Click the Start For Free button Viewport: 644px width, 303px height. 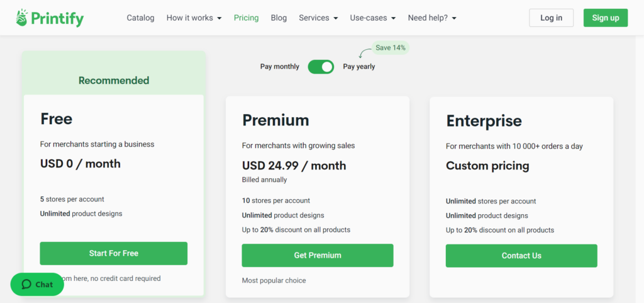114,253
